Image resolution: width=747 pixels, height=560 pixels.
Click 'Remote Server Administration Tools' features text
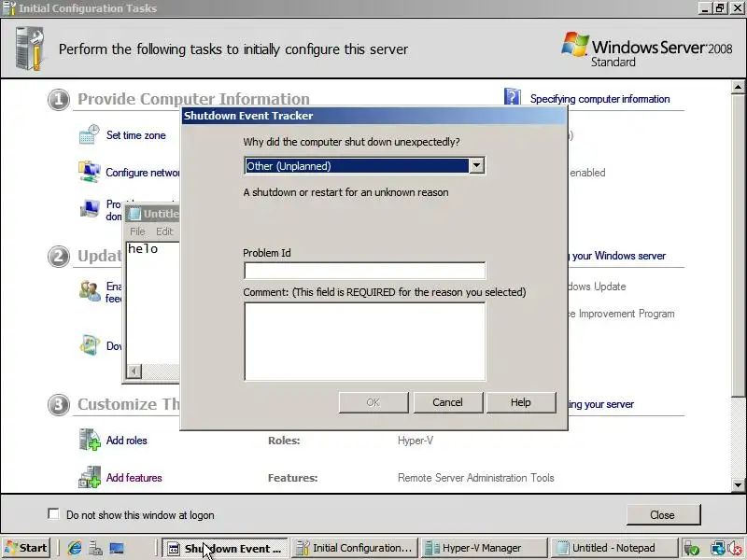tap(476, 478)
